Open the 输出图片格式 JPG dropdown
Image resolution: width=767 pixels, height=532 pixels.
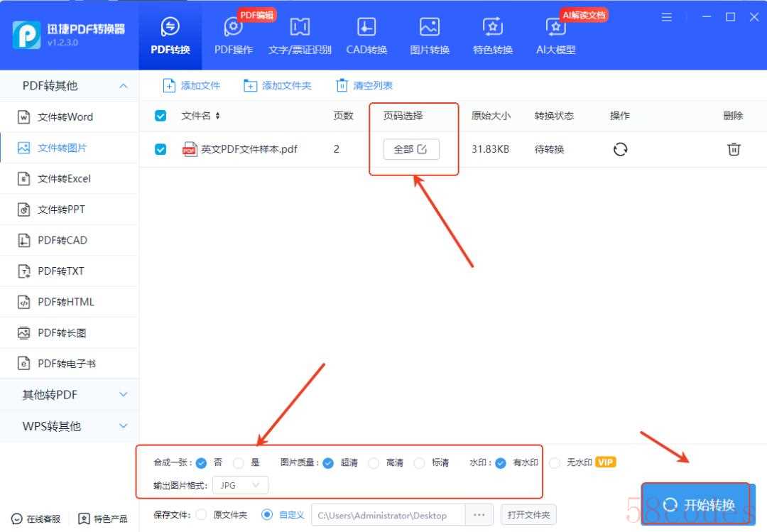[x=240, y=486]
